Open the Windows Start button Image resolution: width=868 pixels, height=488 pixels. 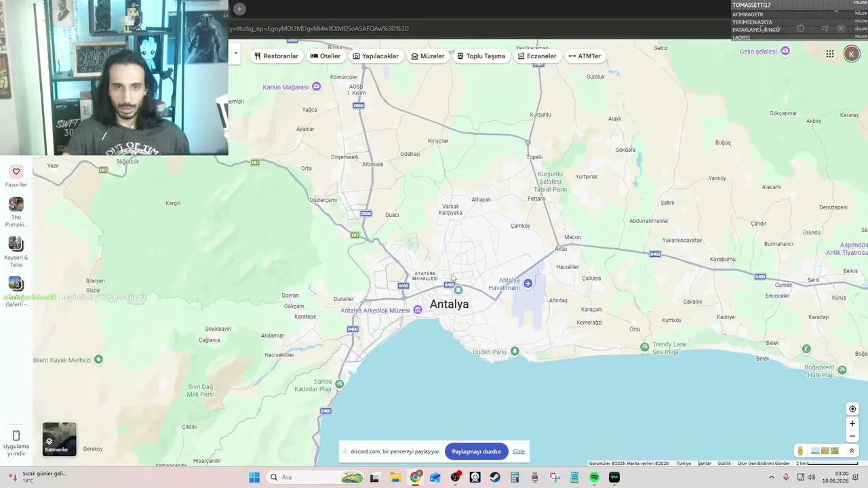coord(254,477)
